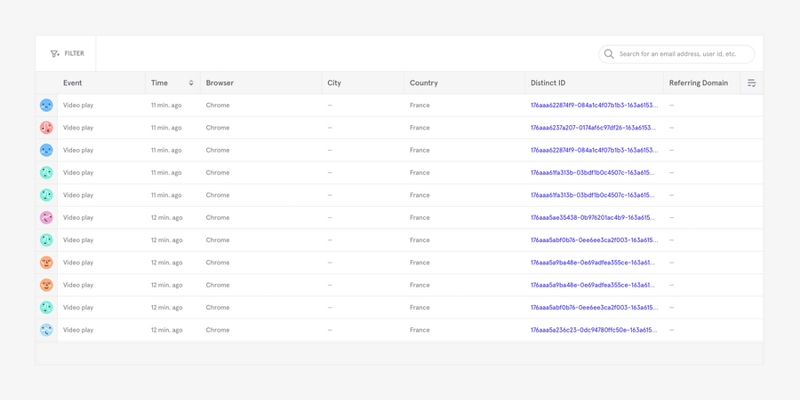Screen dimensions: 800x400
Task: Open the blue avatar in the topmost table row
Action: point(46,105)
